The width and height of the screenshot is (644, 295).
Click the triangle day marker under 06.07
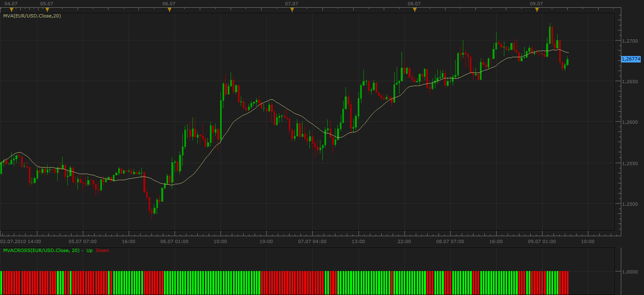[169, 10]
